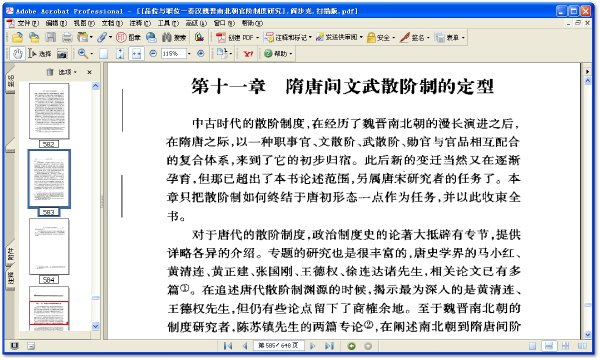Switch to single page layout
Viewport: 600px width, 360px height.
coord(532,346)
